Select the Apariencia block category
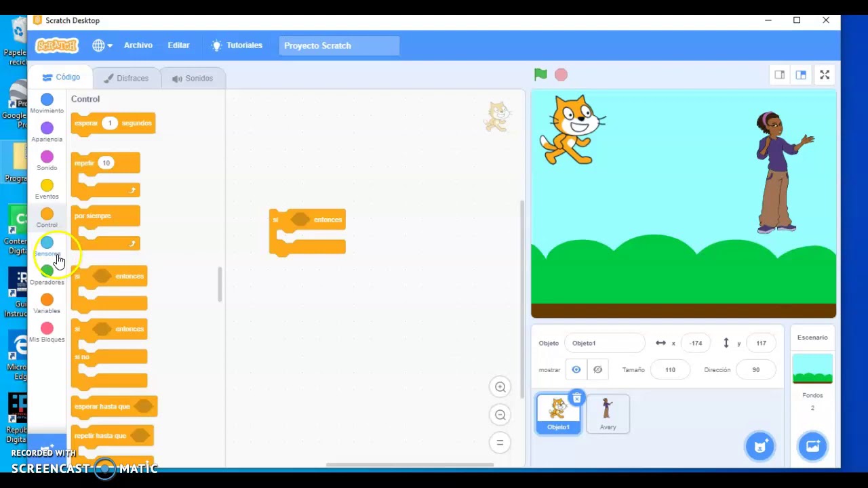 point(47,132)
